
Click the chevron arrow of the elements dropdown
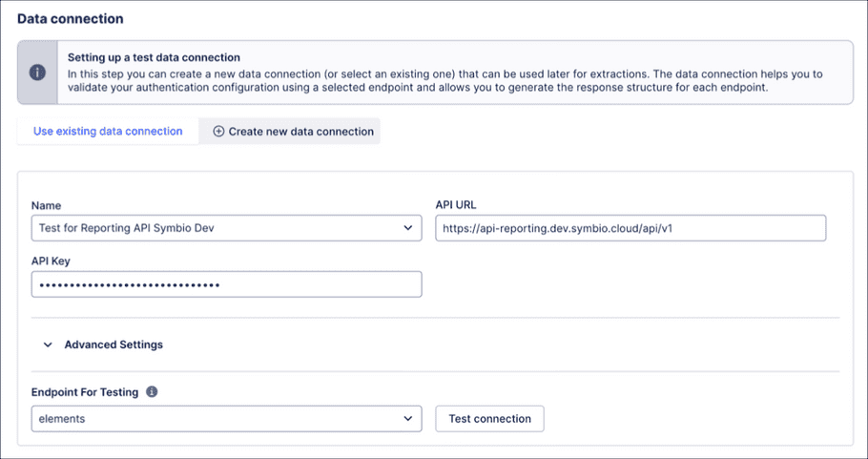pos(408,418)
